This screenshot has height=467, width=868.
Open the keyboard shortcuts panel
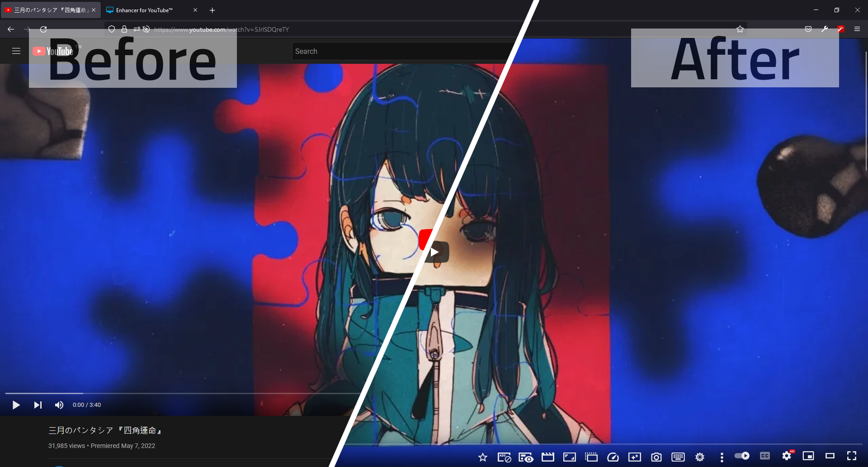click(x=678, y=457)
